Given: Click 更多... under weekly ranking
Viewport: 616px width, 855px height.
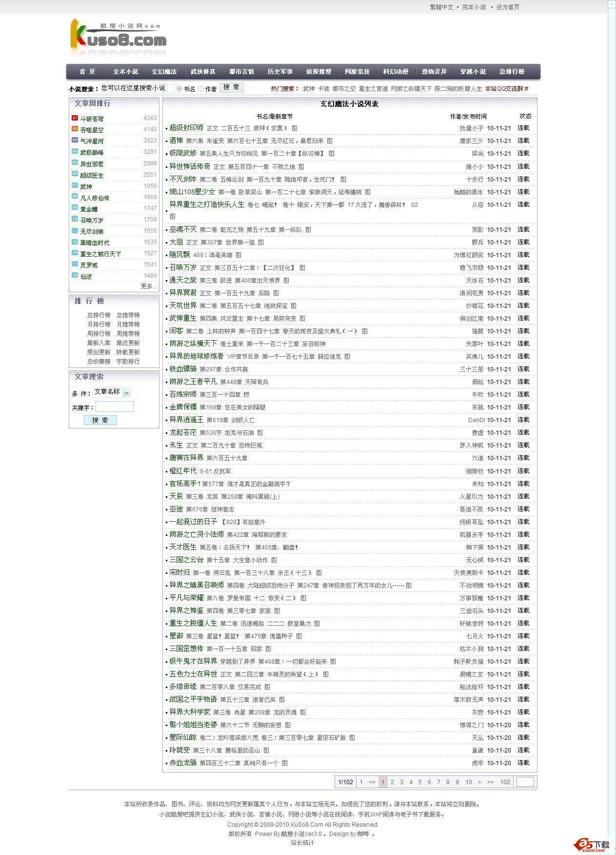Looking at the screenshot, I should (148, 286).
